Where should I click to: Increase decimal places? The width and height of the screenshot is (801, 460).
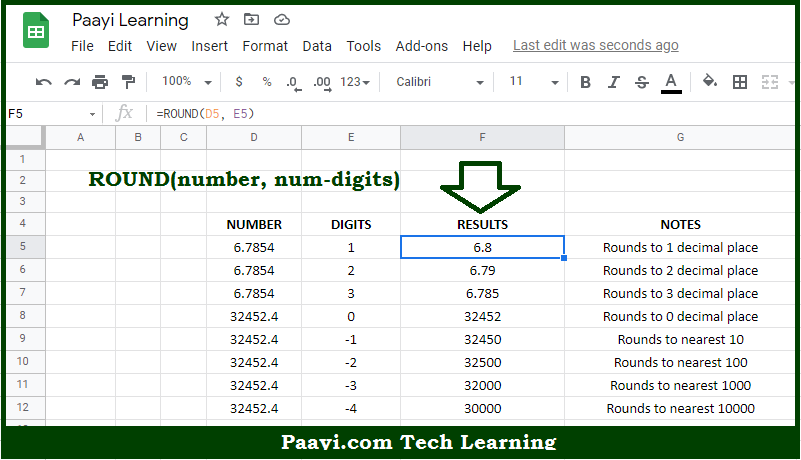[322, 83]
